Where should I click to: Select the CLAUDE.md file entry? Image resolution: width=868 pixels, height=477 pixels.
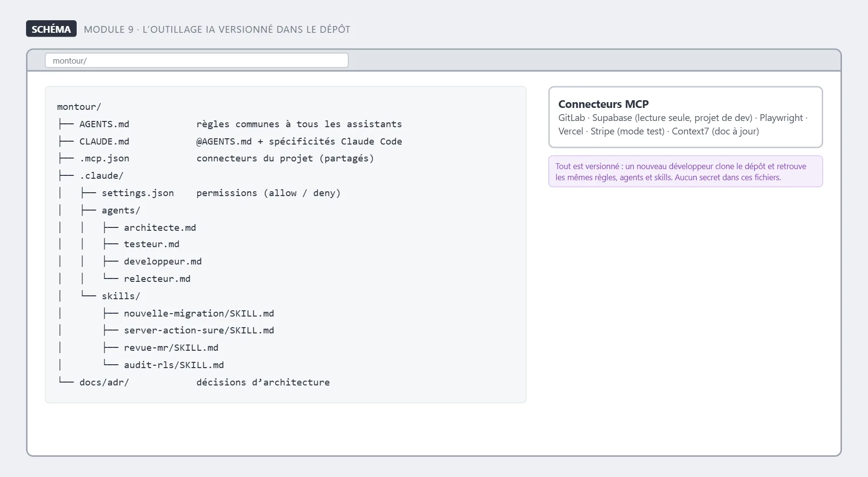click(104, 142)
